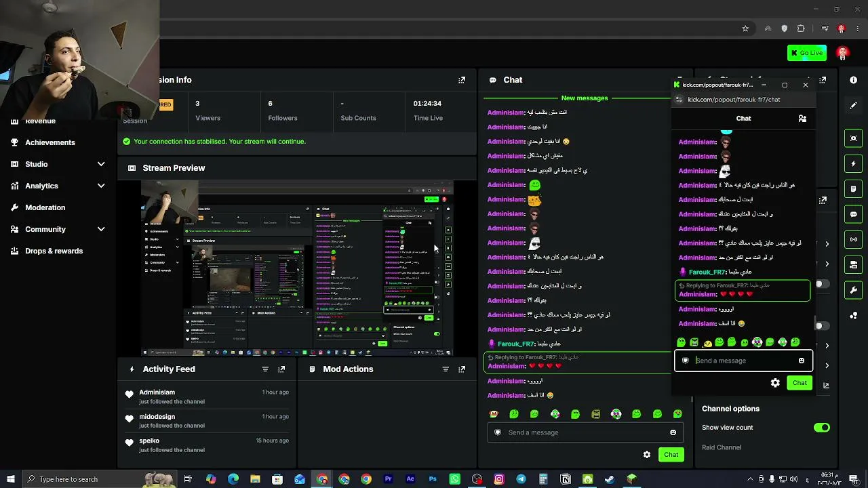Click the broadcast signal icon in right toolbar

pyautogui.click(x=853, y=239)
